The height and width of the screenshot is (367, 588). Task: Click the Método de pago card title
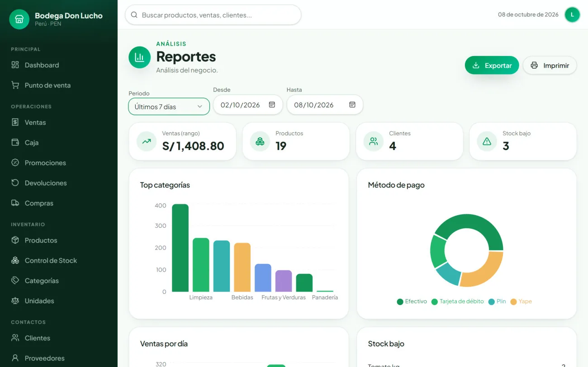396,185
